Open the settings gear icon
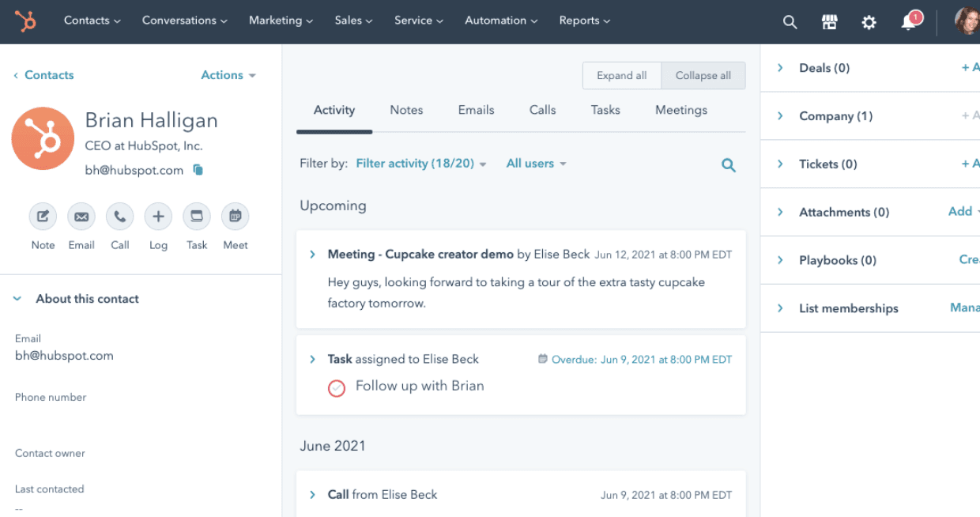Viewport: 980px width, 517px height. point(869,22)
